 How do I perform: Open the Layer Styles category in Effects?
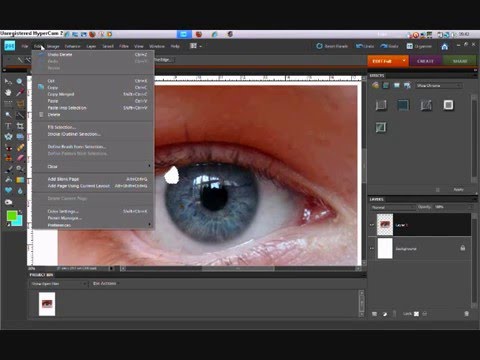pos(386,86)
